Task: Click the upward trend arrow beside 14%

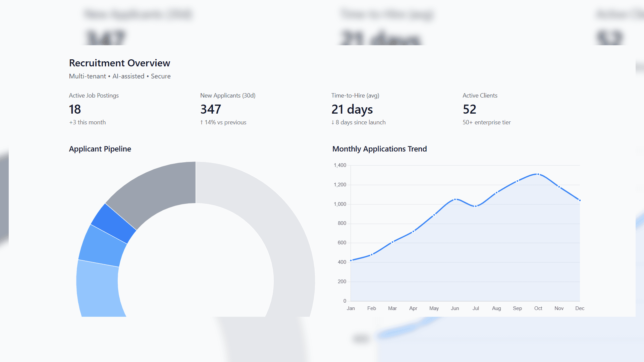Action: pyautogui.click(x=202, y=122)
